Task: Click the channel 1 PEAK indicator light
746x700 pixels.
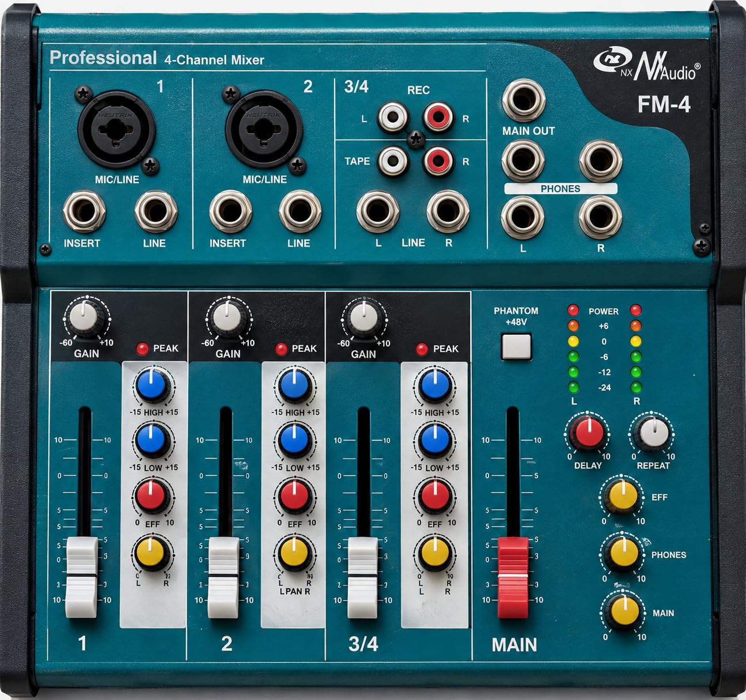Action: (x=142, y=349)
